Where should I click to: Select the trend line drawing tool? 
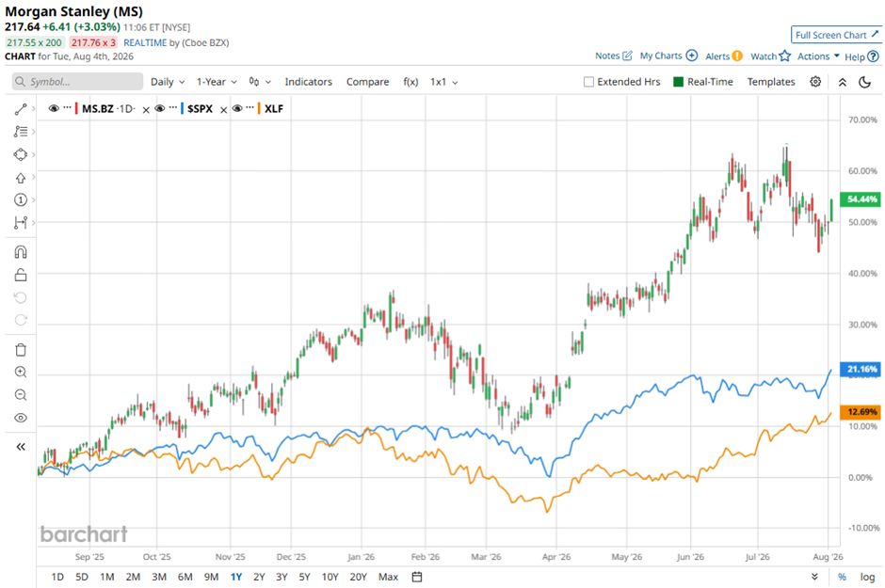click(x=21, y=109)
